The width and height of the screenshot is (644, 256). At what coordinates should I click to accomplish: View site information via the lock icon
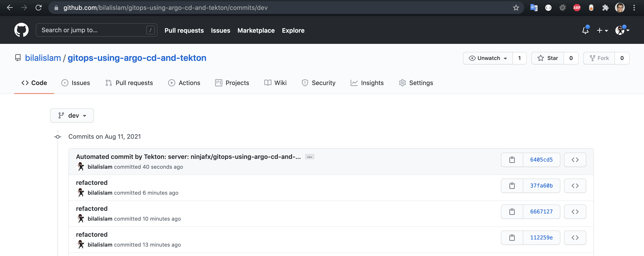(56, 8)
